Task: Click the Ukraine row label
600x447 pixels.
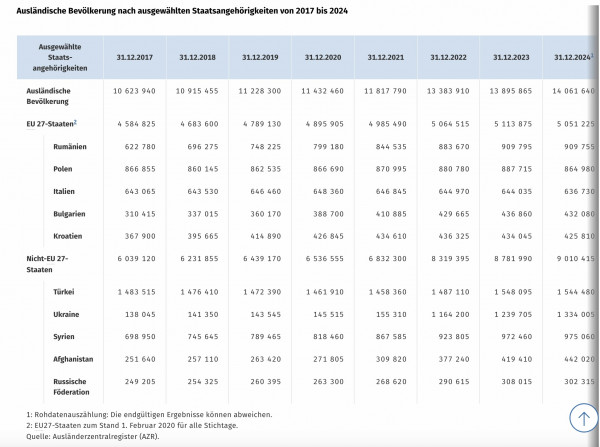Action: (66, 315)
